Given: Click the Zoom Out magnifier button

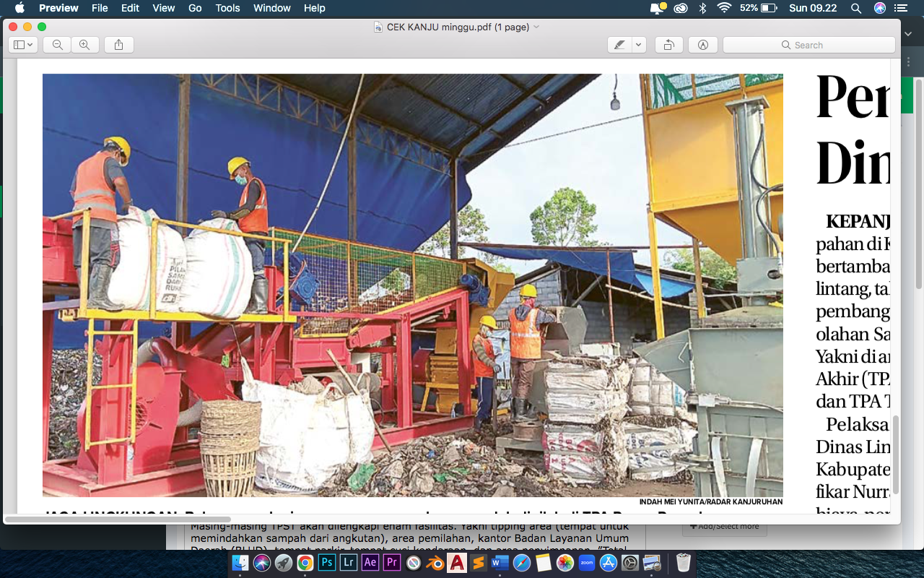Looking at the screenshot, I should point(57,45).
